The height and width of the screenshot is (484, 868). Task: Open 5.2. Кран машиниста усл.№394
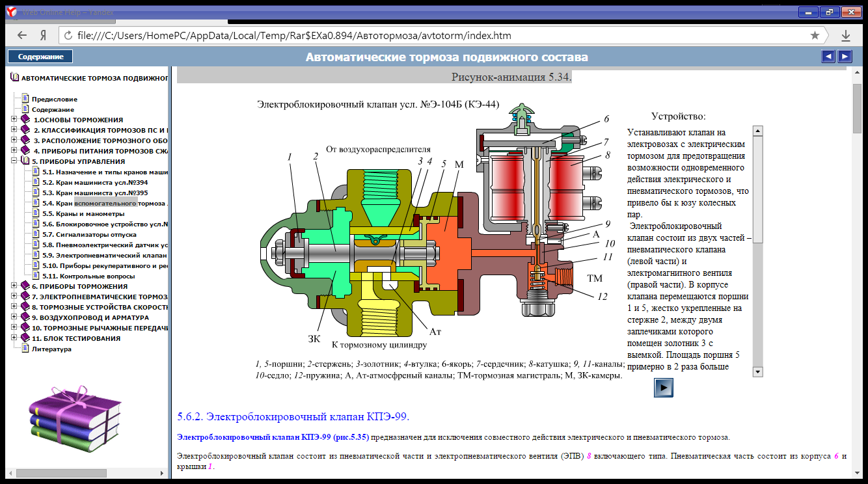(95, 182)
